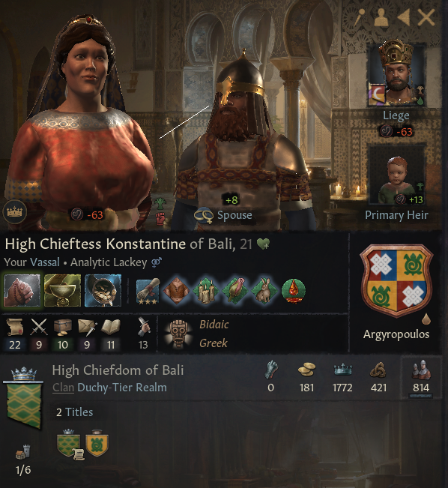This screenshot has width=448, height=488.
Task: Click the pin character icon
Action: tap(360, 17)
